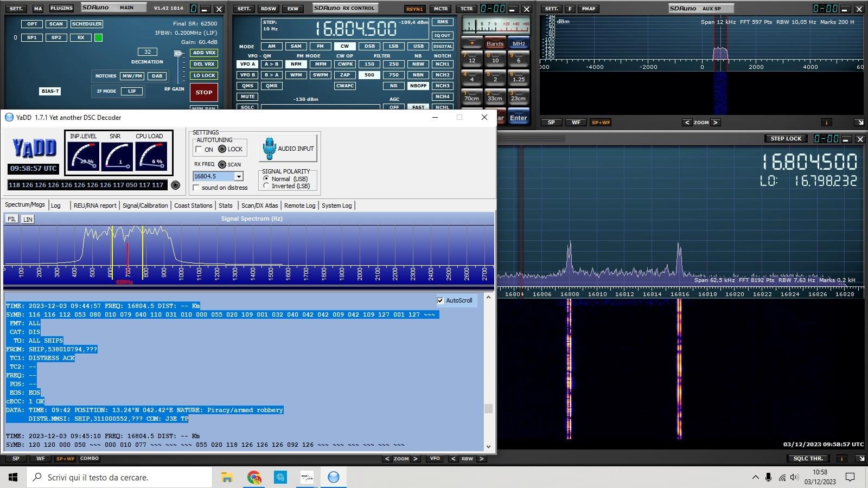Click the keypad dot key left of Bands
Screen dimensions: 868x488
[x=472, y=43]
